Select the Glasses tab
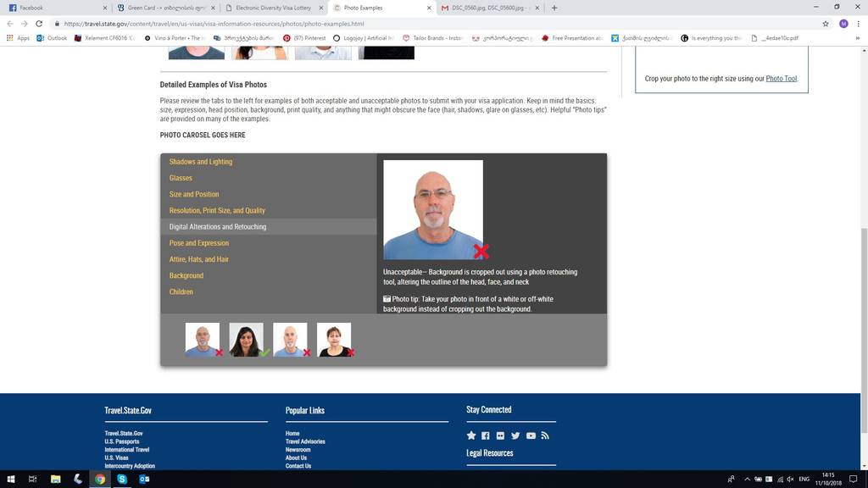This screenshot has height=488, width=868. [x=181, y=178]
